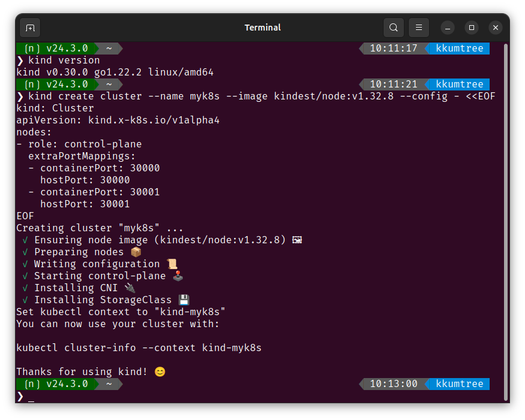Click the vertical scrollbar of the terminal
The height and width of the screenshot is (420, 525).
coord(506,222)
